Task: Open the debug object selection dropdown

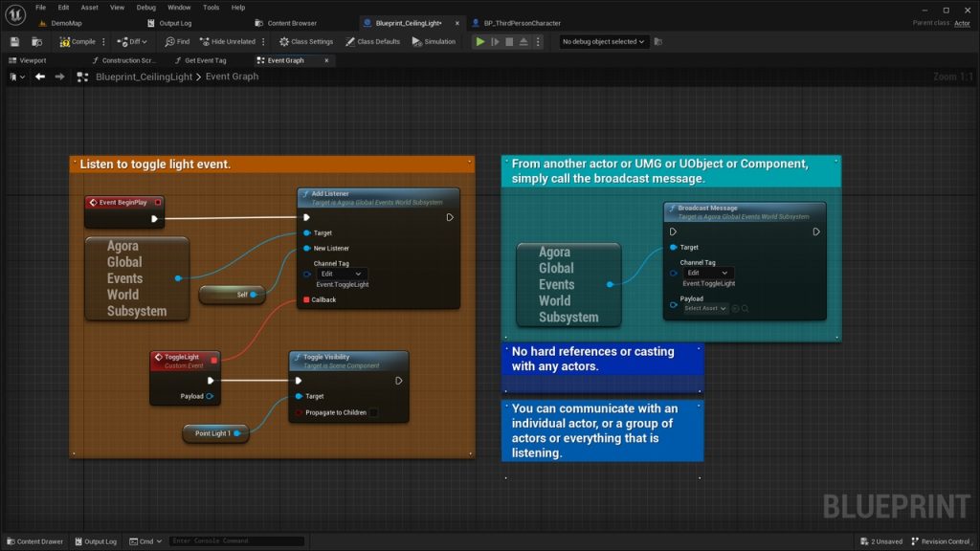Action: pyautogui.click(x=604, y=42)
